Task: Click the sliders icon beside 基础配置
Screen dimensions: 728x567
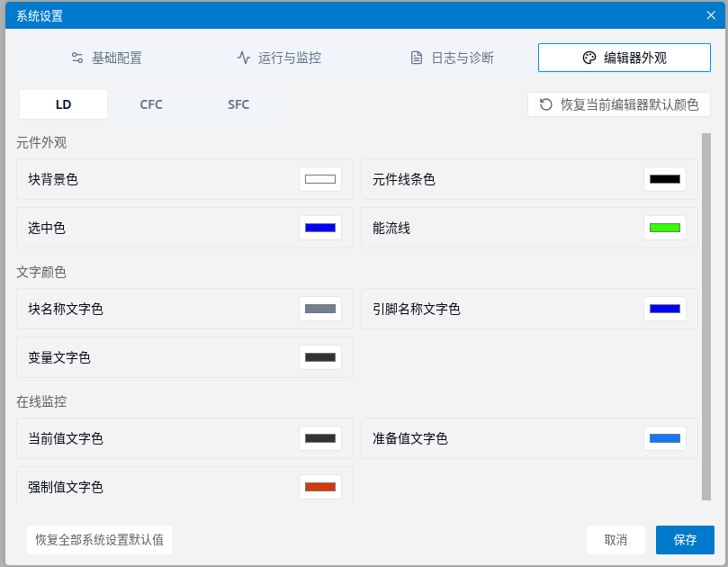Action: coord(77,58)
